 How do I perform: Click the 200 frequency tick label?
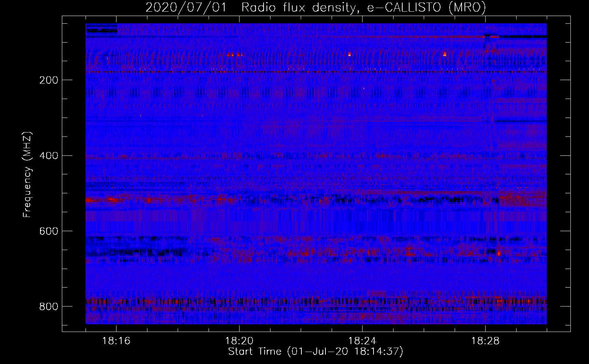49,80
